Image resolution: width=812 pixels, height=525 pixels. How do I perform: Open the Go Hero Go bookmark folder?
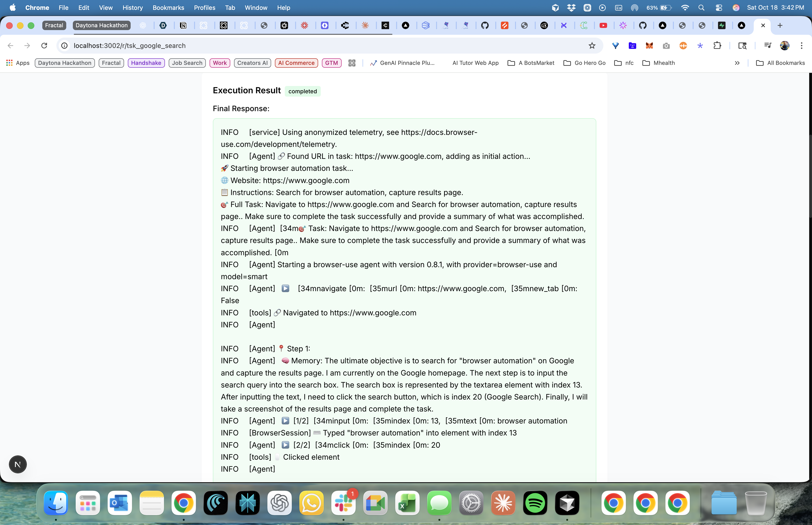coord(585,63)
